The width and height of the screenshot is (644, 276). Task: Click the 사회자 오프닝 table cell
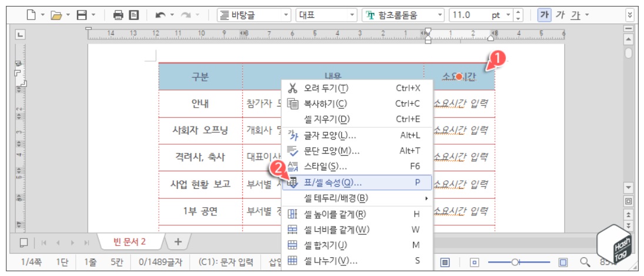pyautogui.click(x=200, y=131)
